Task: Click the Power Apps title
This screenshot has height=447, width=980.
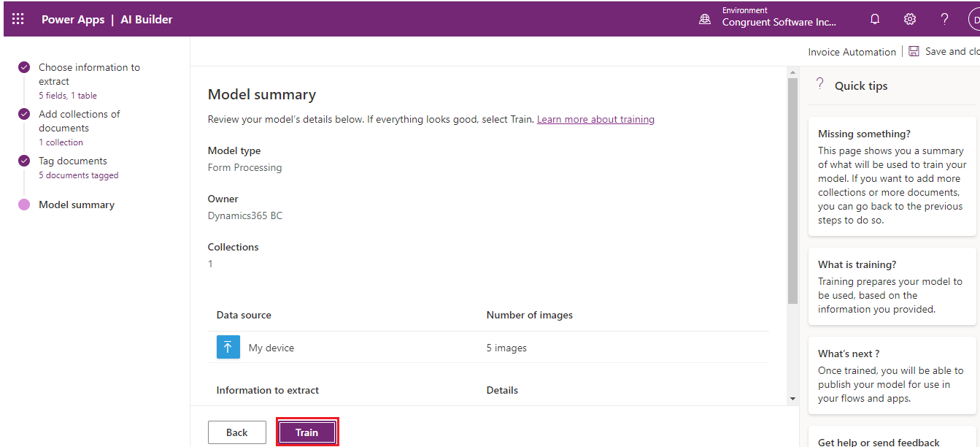Action: pos(73,20)
